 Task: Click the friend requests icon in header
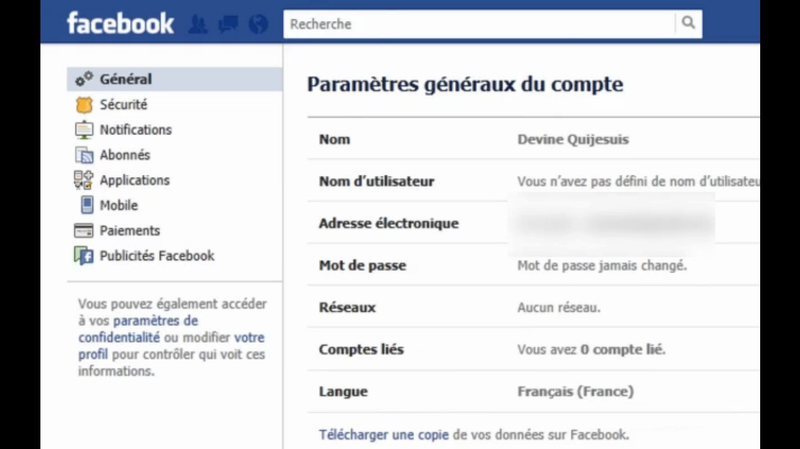pyautogui.click(x=198, y=24)
